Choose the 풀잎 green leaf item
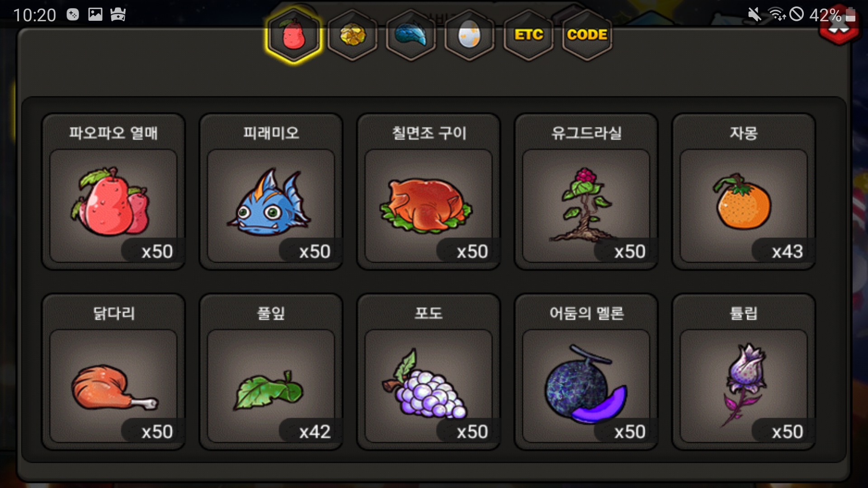Viewport: 868px width, 488px height. [271, 372]
